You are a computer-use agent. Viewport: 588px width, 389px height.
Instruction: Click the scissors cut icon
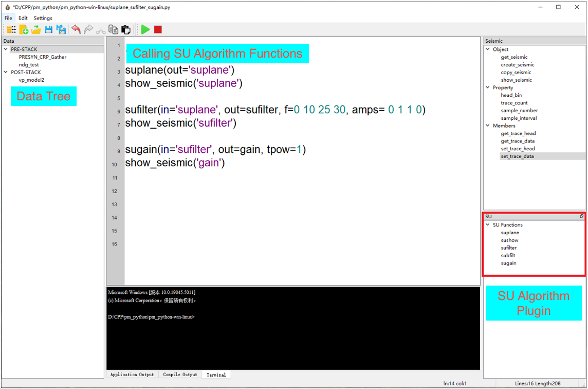(101, 30)
